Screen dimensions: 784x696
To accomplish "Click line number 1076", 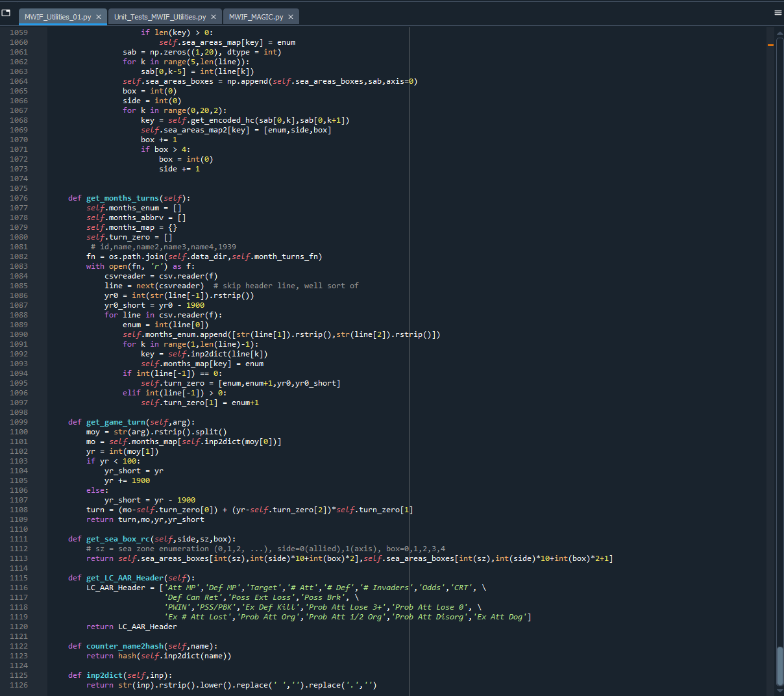I will point(19,198).
